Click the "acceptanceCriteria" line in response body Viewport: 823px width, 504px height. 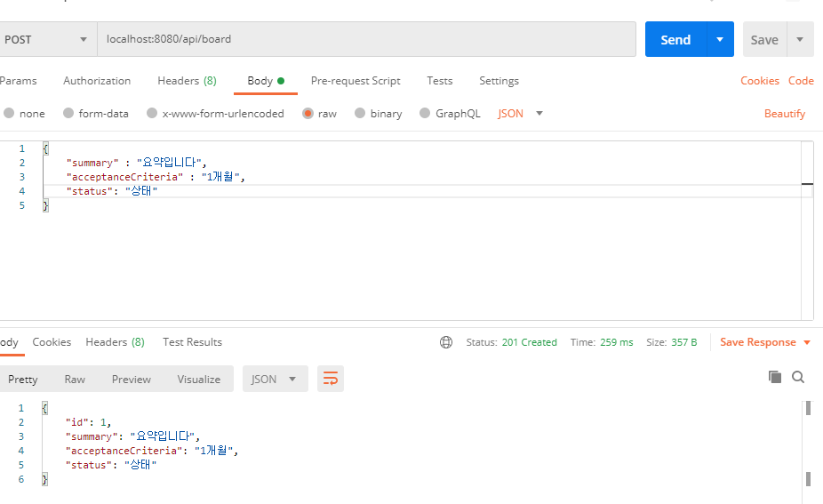click(x=152, y=451)
